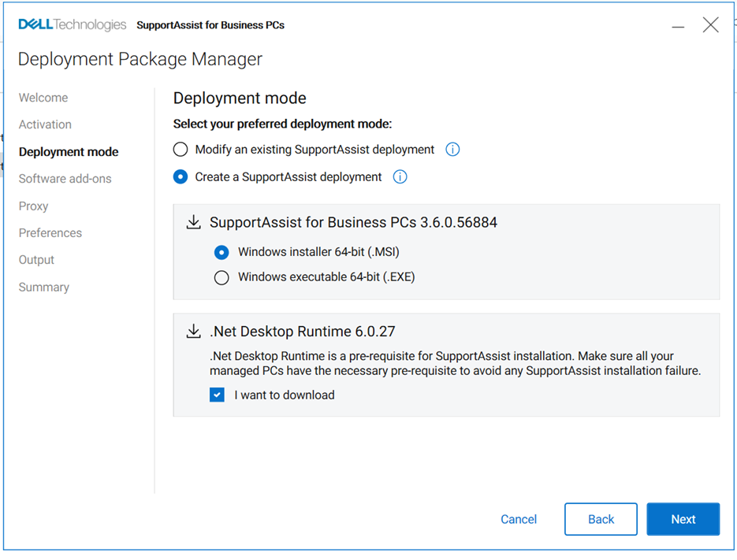Screen dimensions: 737x560
Task: Choose Windows installer 64-bit (.MSI)
Action: pos(221,252)
